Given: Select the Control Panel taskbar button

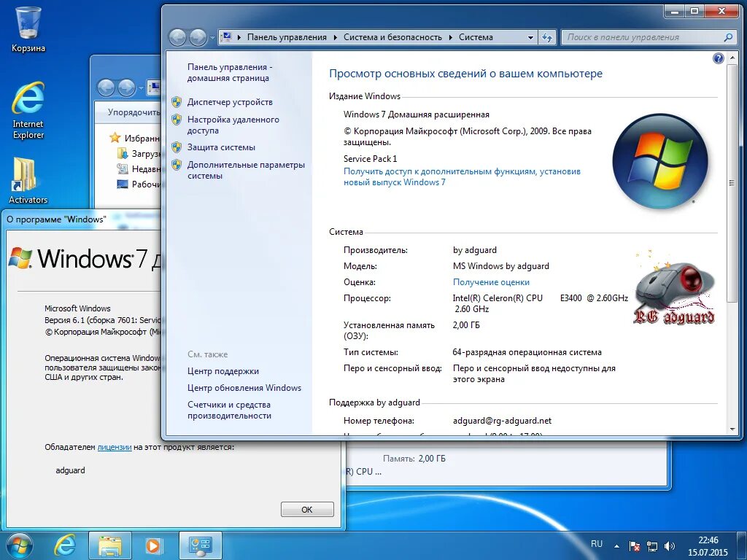Looking at the screenshot, I should pos(200,545).
